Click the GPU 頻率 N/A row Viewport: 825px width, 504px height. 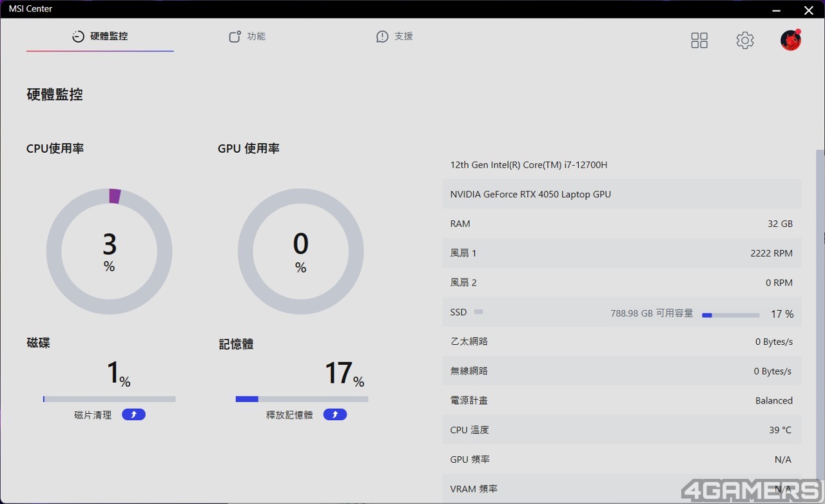point(622,460)
